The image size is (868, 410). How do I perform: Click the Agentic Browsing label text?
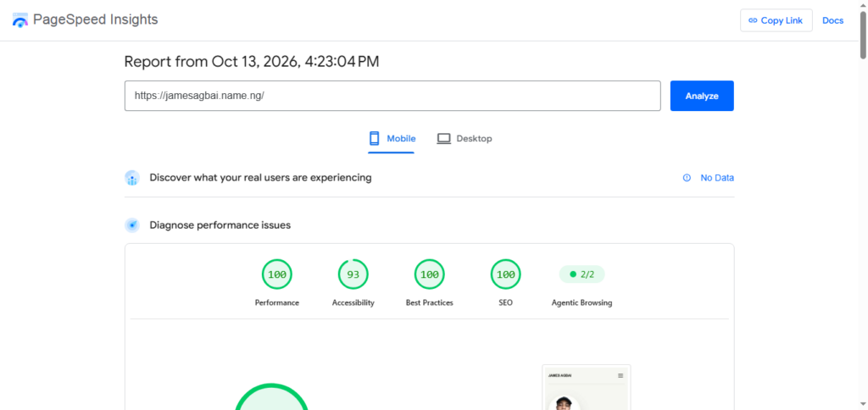(x=581, y=302)
